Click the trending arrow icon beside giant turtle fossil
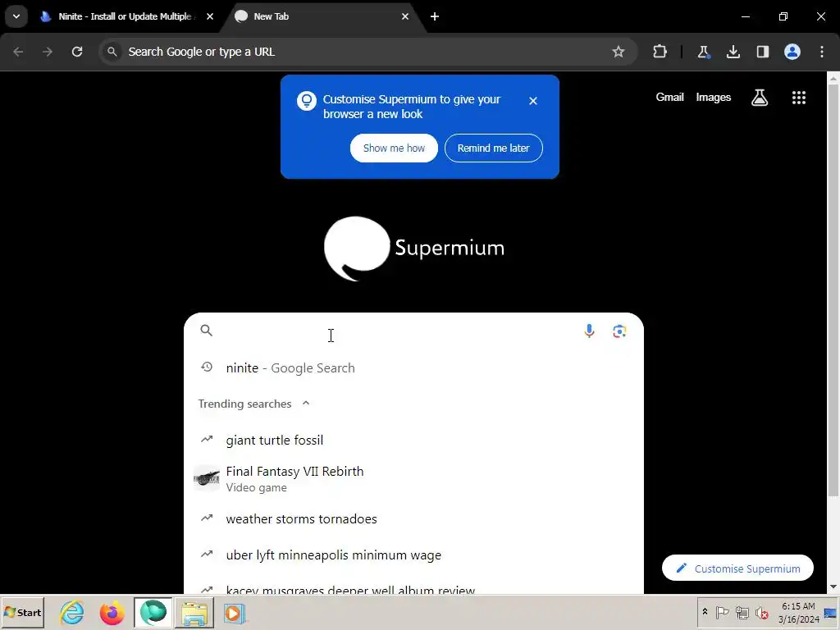840x630 pixels. click(206, 440)
